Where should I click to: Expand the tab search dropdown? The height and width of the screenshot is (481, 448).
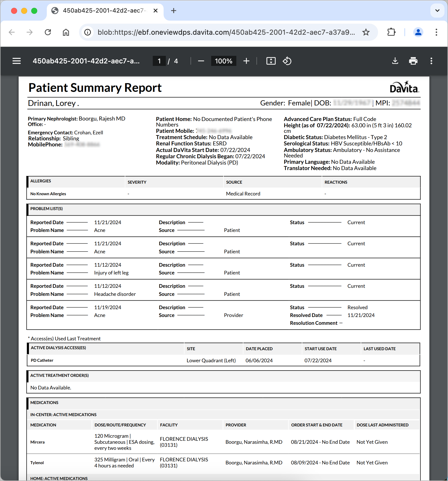point(437,11)
